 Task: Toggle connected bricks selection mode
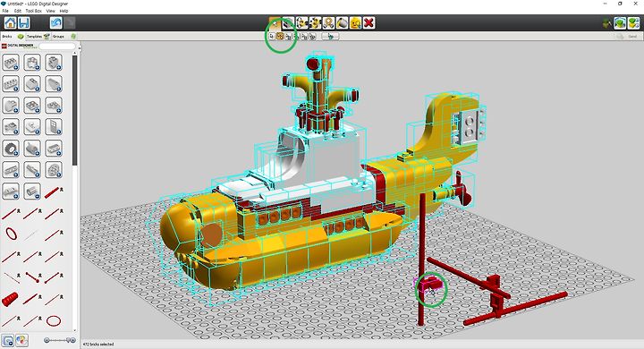pos(288,36)
